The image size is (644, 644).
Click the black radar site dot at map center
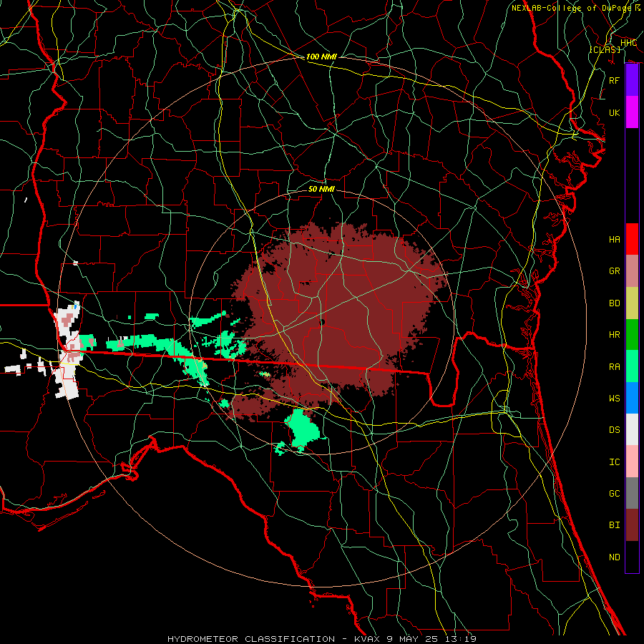point(322,323)
